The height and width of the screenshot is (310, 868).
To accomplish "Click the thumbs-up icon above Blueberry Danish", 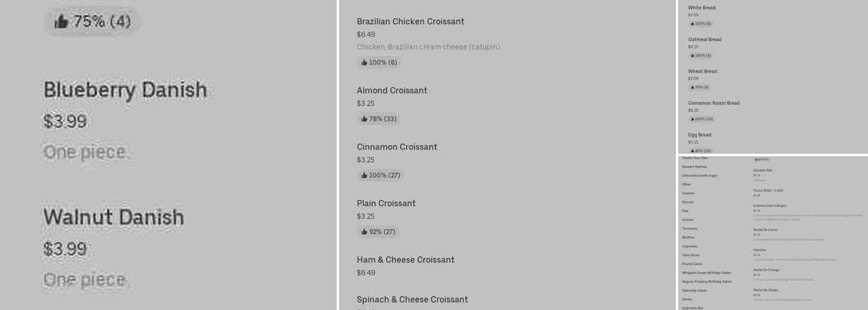I will click(61, 22).
